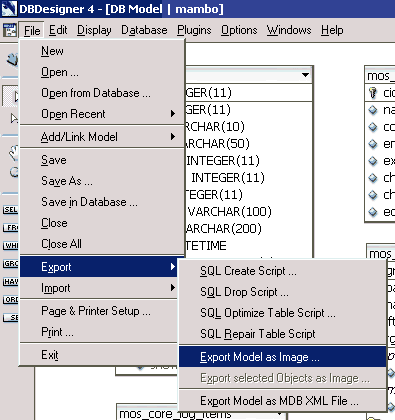This screenshot has height=420, width=395.
Task: Expand the Open Recent submenu
Action: click(102, 114)
